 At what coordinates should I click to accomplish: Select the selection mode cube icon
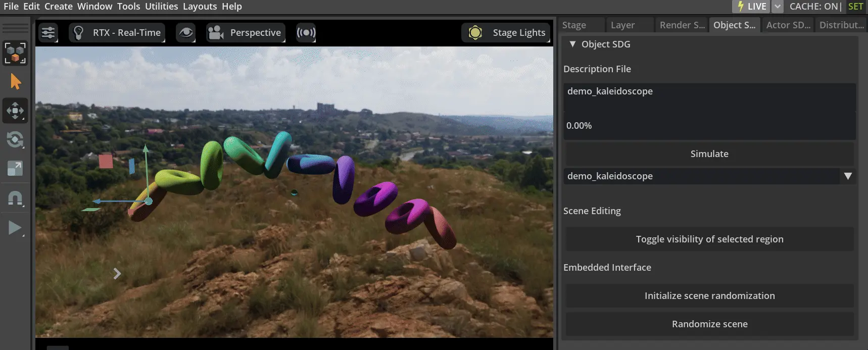pyautogui.click(x=15, y=53)
